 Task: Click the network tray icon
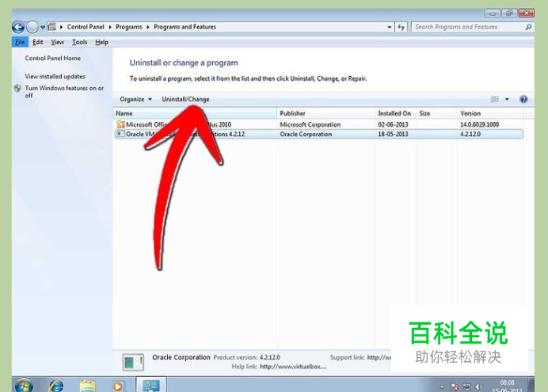[x=466, y=386]
